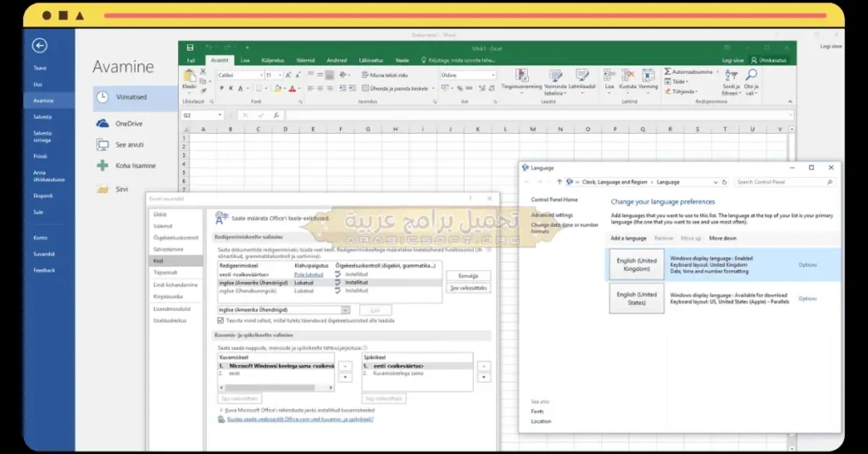Click the cell fill color bucket icon
Screen dimensions: 868x454
[277, 88]
